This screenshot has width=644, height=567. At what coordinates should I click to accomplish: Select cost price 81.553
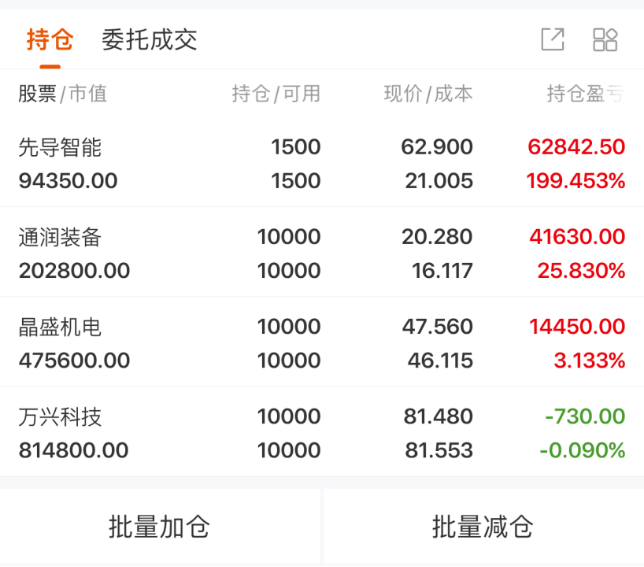[439, 450]
